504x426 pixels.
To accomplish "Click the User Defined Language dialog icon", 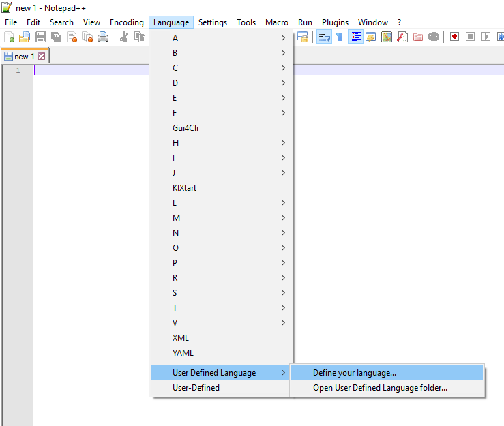I will [x=371, y=37].
